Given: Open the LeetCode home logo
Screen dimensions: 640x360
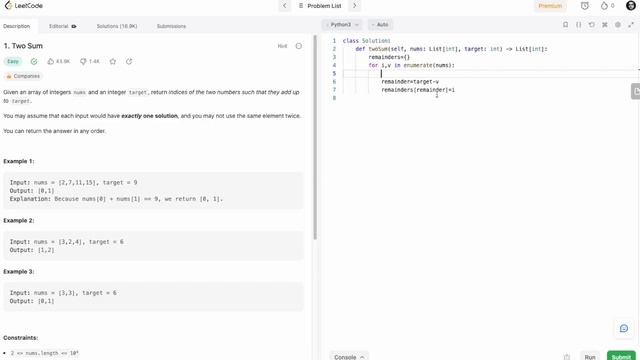Looking at the screenshot, I should [x=23, y=6].
